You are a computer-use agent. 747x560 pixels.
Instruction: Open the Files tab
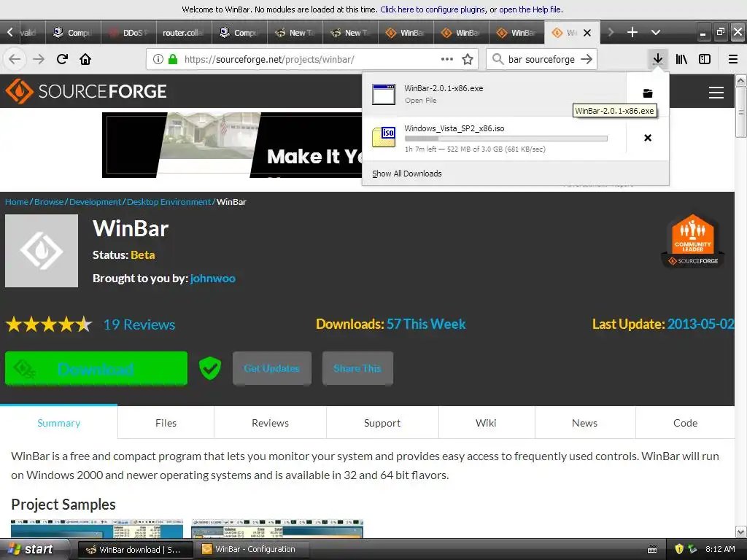pos(166,423)
